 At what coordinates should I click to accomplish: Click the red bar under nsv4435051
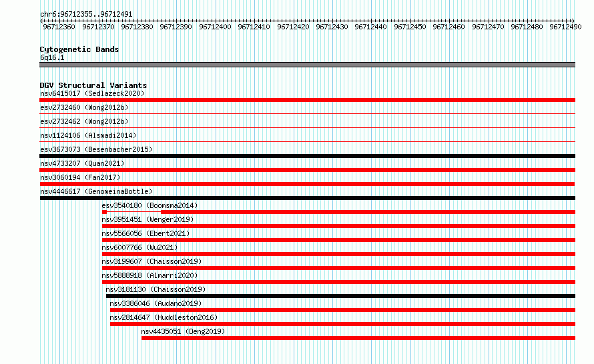pos(358,338)
